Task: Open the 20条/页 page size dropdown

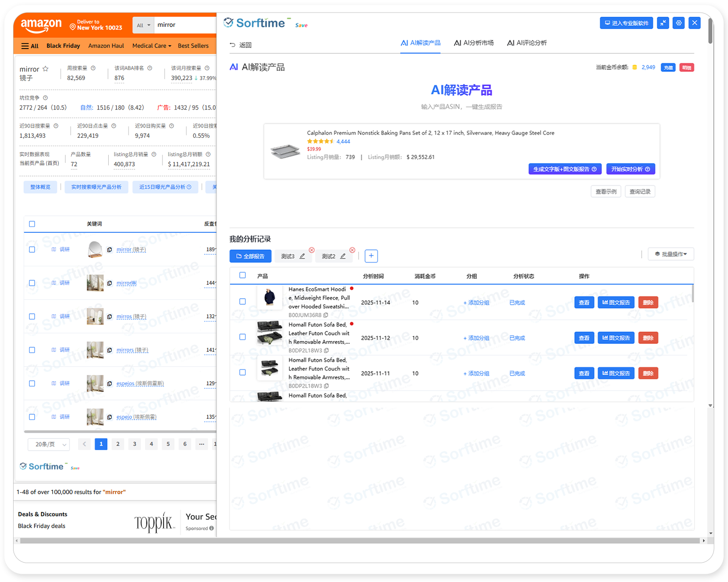Action: click(49, 444)
